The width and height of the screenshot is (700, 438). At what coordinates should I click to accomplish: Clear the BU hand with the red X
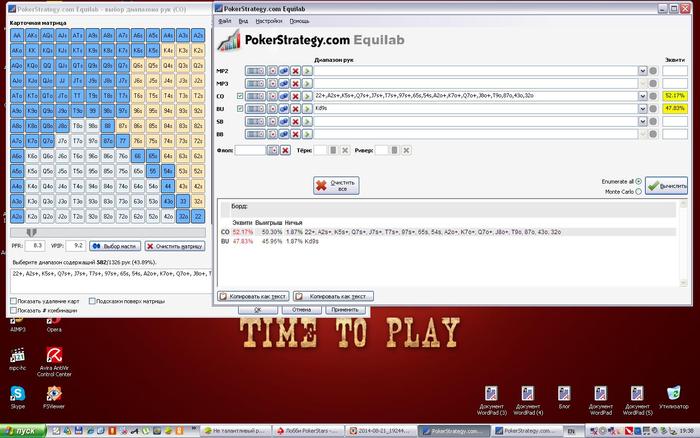click(295, 108)
